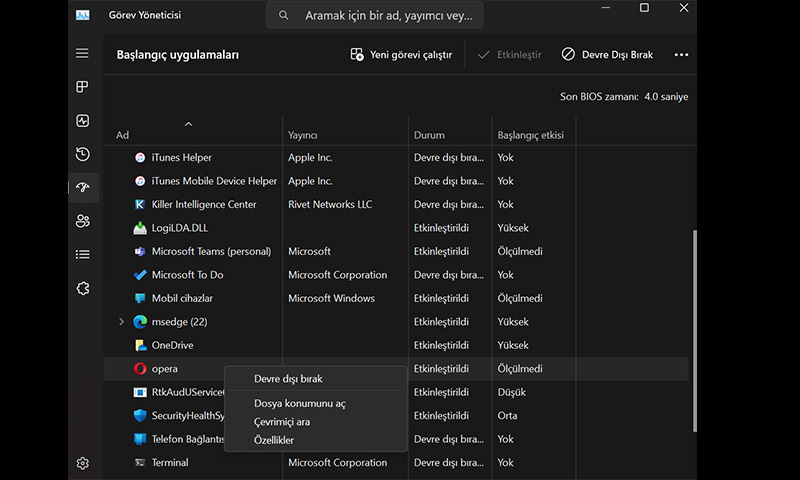Click 'Ölçülmedi' impact for opera row
Viewport: 800px width, 480px height.
tap(520, 369)
